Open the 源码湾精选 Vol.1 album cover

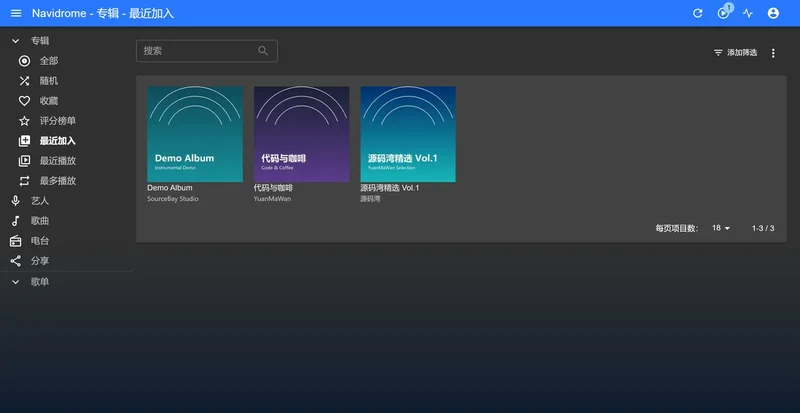tap(408, 134)
